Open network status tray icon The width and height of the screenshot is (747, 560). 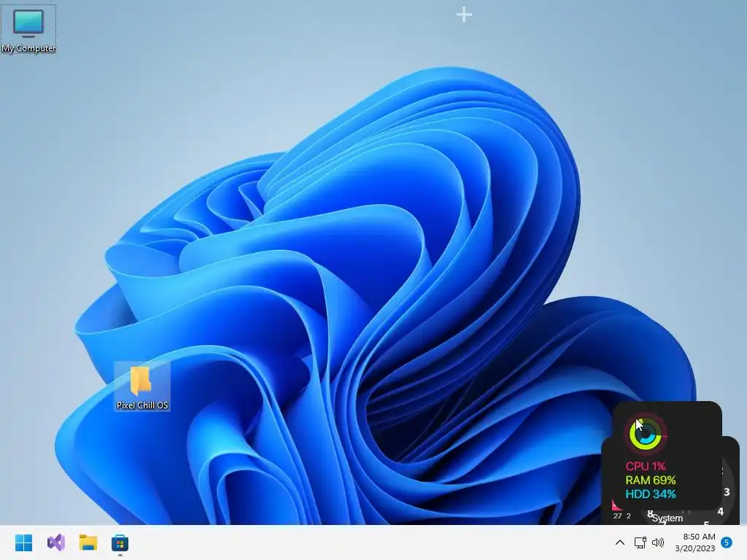pyautogui.click(x=640, y=542)
